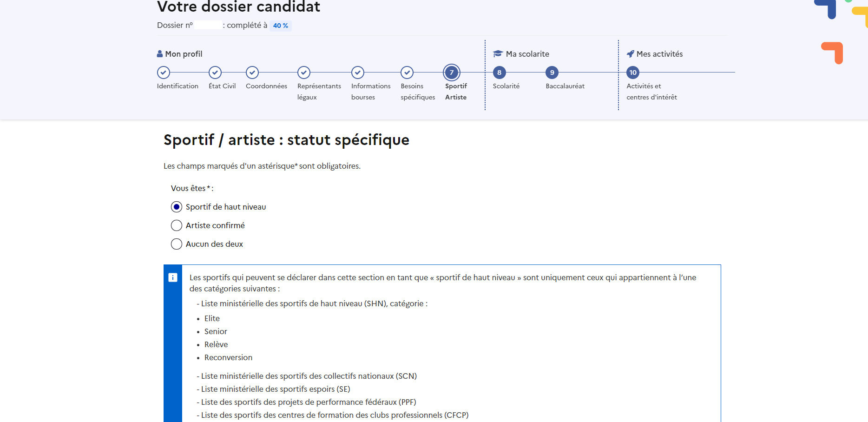Open the Coordonnées step circle
868x422 pixels.
(252, 73)
